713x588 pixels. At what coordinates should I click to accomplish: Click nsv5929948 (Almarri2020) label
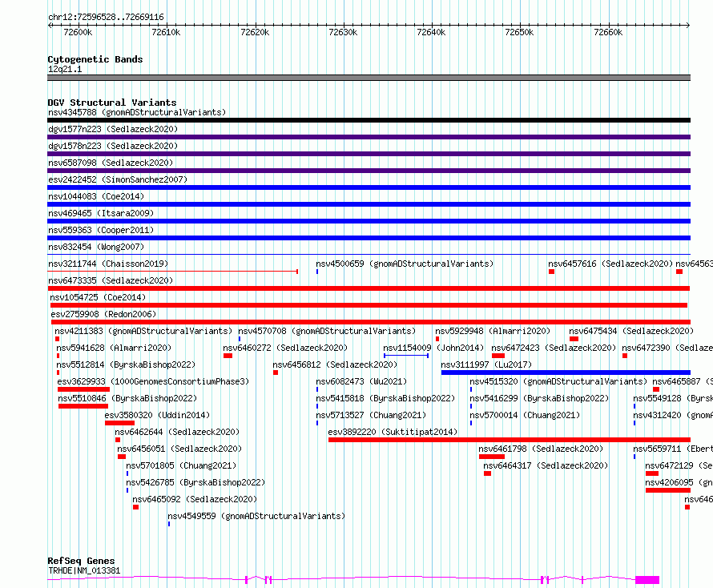pos(493,331)
